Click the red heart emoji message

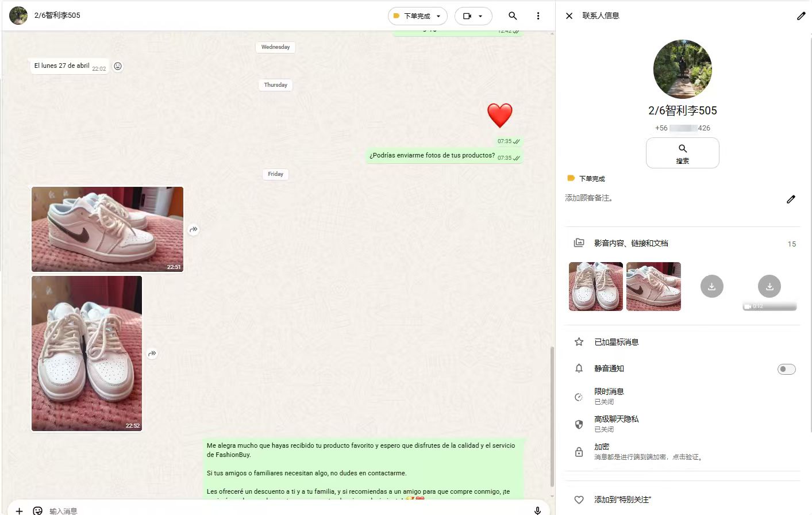[500, 116]
